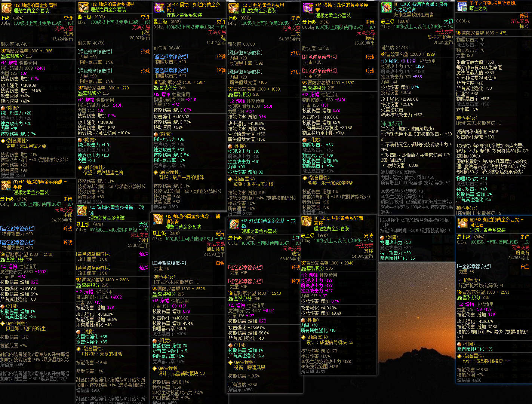Click the diamond icon above 设计：成型辅助模块 80

tap(155, 368)
